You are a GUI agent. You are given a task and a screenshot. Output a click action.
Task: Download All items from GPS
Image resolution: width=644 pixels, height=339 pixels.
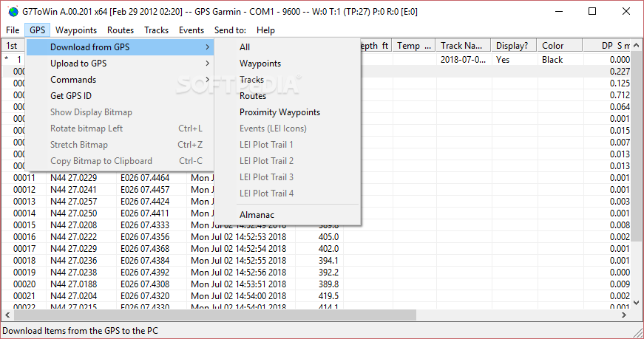(x=288, y=47)
